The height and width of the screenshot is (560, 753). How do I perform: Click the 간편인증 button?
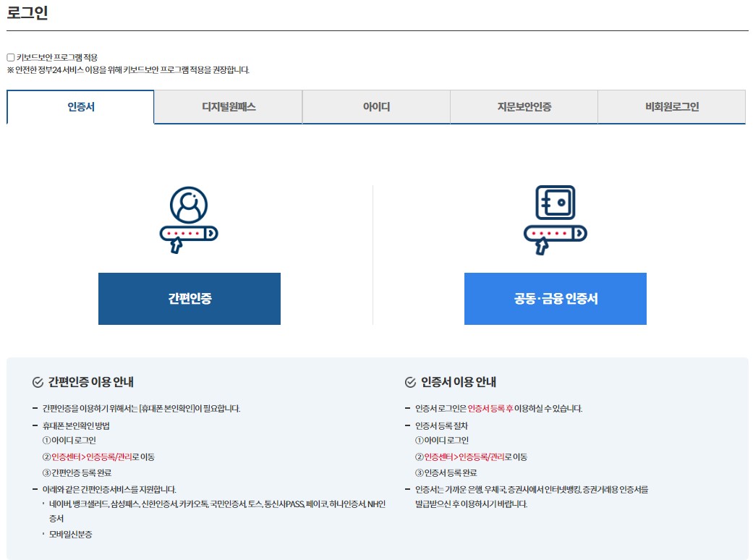[x=190, y=298]
